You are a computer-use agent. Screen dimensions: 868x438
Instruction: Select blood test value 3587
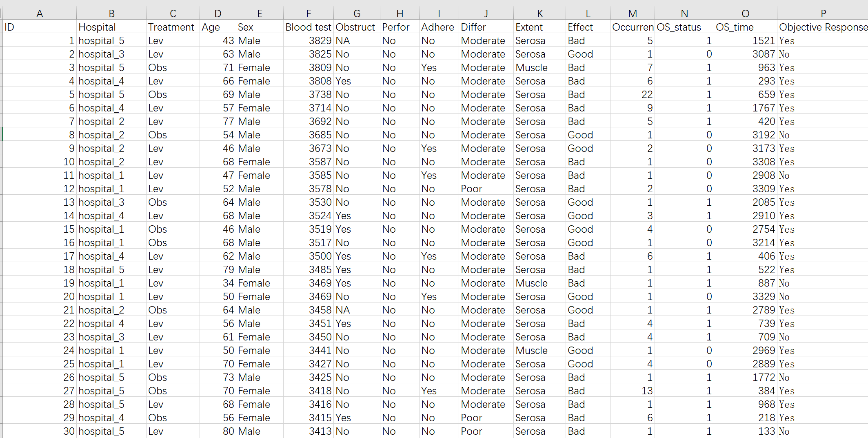pyautogui.click(x=309, y=162)
